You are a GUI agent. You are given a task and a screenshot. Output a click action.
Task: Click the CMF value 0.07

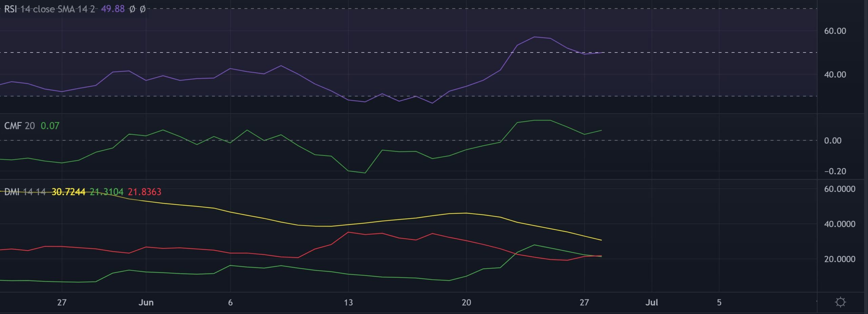click(50, 126)
